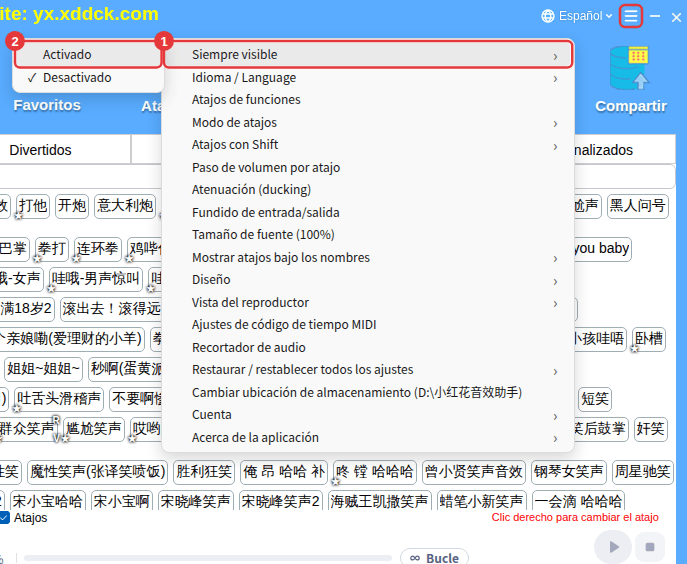Play the 宋晓峰笑声2 sound button
The height and width of the screenshot is (564, 687).
click(281, 501)
